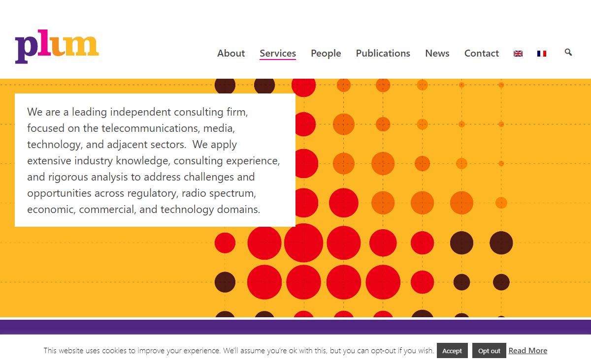Switch to English via UK flag icon
Screen dimensions: 591x364
point(518,54)
